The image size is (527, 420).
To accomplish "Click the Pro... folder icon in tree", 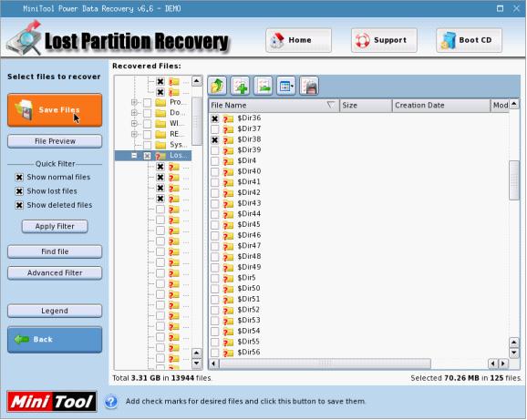I will click(161, 102).
